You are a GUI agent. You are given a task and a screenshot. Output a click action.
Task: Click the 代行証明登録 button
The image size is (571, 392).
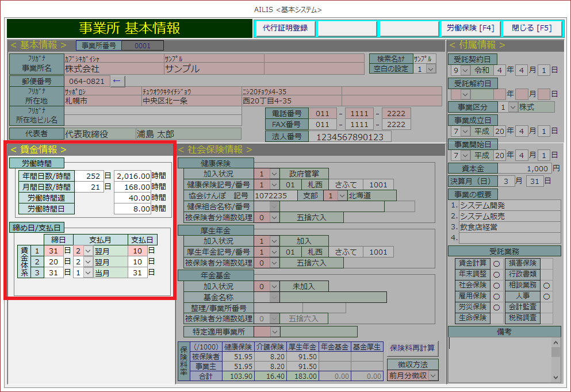[x=285, y=28]
